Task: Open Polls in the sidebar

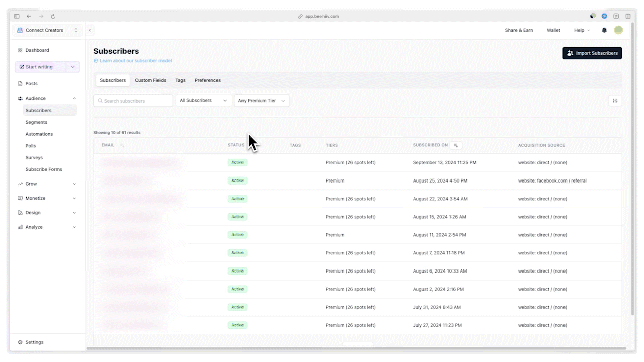Action: (31, 146)
